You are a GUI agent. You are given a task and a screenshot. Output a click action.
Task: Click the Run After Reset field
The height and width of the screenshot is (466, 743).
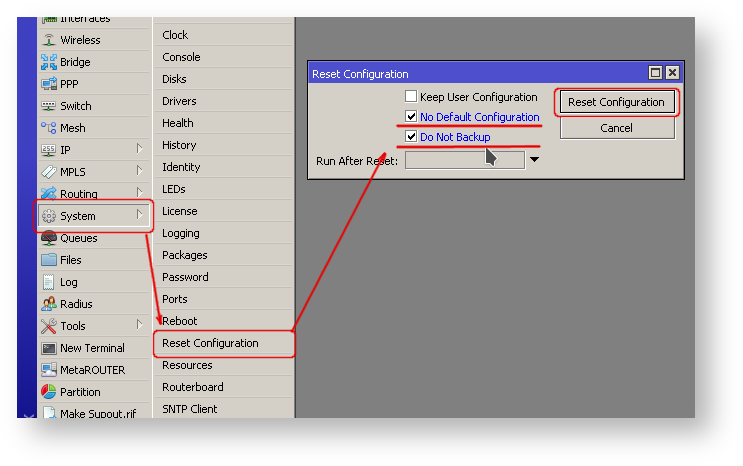click(x=464, y=160)
